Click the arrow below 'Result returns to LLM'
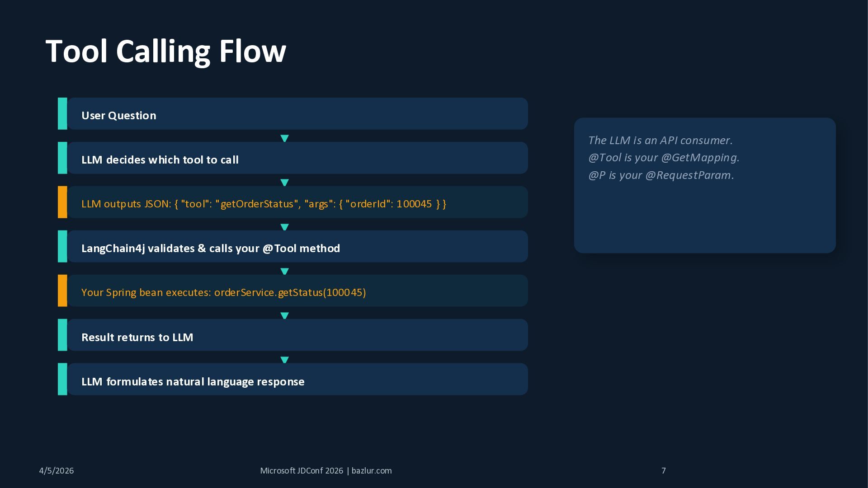Viewport: 868px width, 488px height. (284, 360)
